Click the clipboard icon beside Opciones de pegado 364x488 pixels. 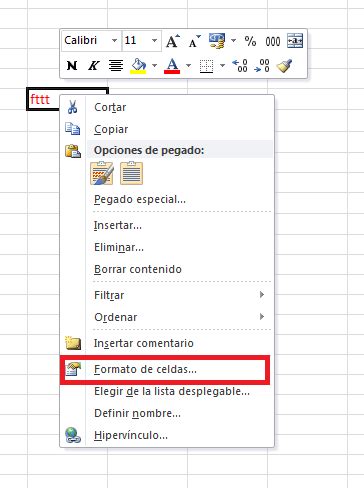[73, 151]
